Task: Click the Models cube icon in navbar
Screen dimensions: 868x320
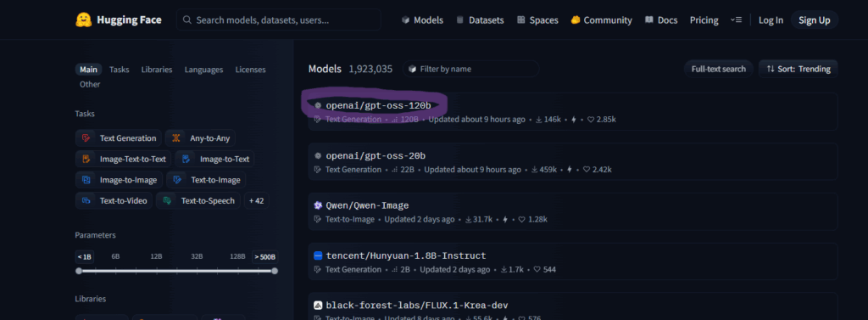Action: click(x=406, y=20)
